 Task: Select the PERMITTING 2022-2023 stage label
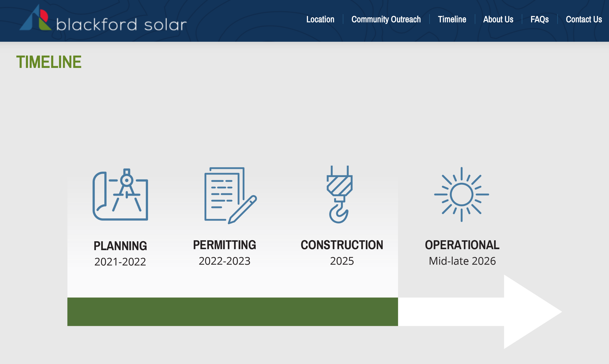click(x=225, y=253)
